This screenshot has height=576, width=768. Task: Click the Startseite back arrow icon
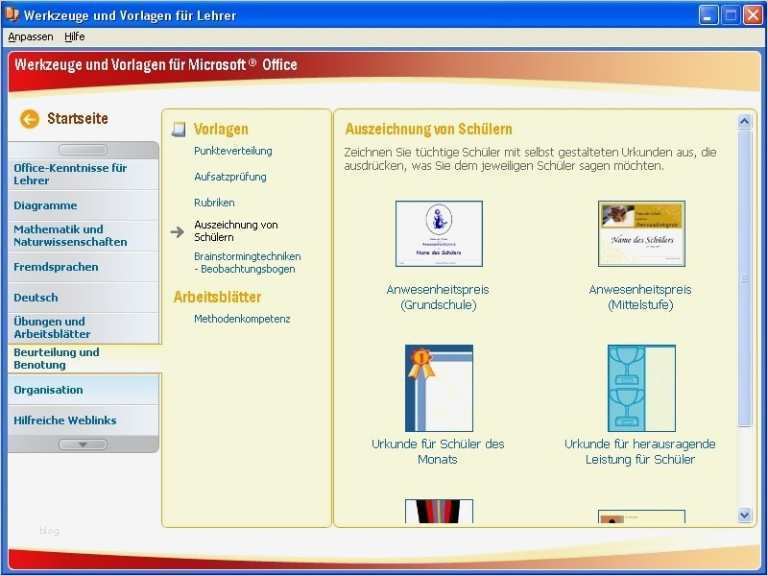pos(29,119)
